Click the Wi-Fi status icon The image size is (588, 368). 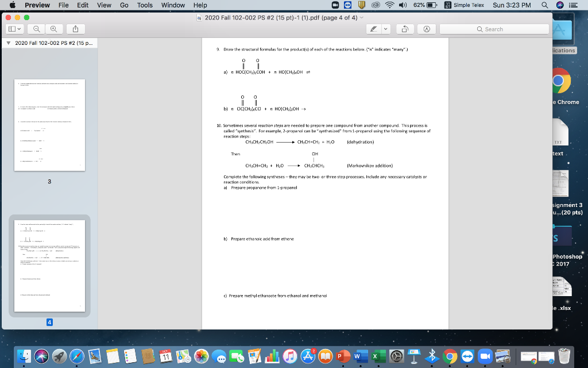[390, 5]
